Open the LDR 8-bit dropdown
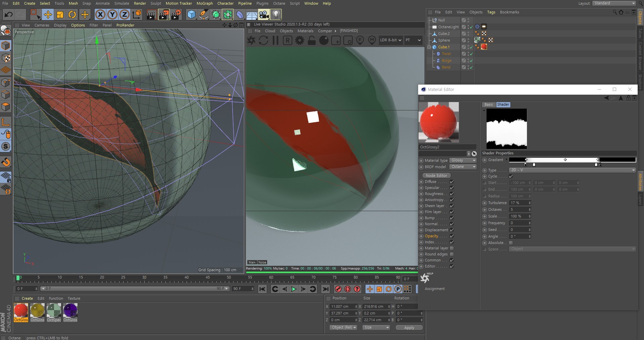 (391, 40)
